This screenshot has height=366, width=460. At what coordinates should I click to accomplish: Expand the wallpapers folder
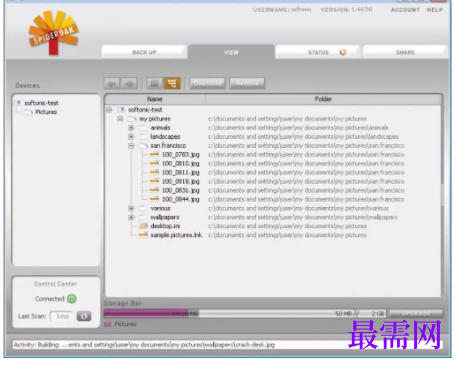tap(131, 217)
